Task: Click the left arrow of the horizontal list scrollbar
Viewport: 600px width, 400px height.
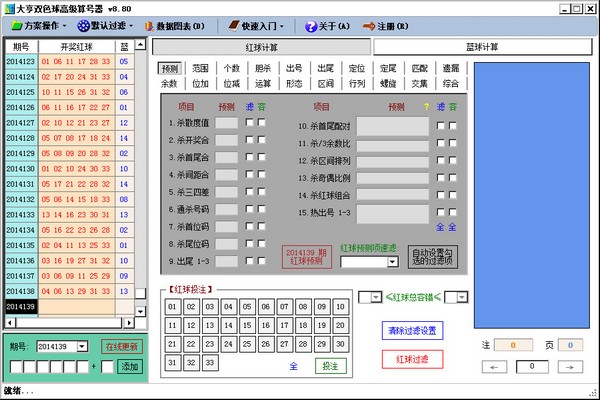Action: (10, 323)
